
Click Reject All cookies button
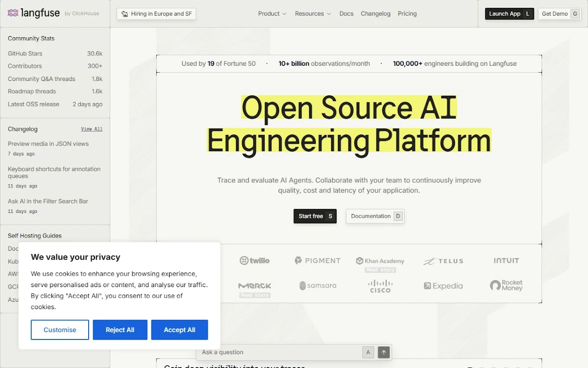pos(120,330)
